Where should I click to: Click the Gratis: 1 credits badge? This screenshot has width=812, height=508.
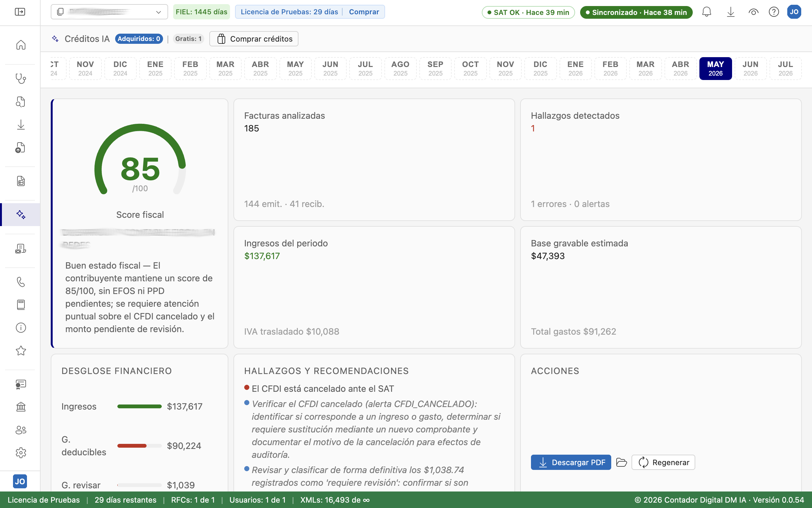pos(189,39)
